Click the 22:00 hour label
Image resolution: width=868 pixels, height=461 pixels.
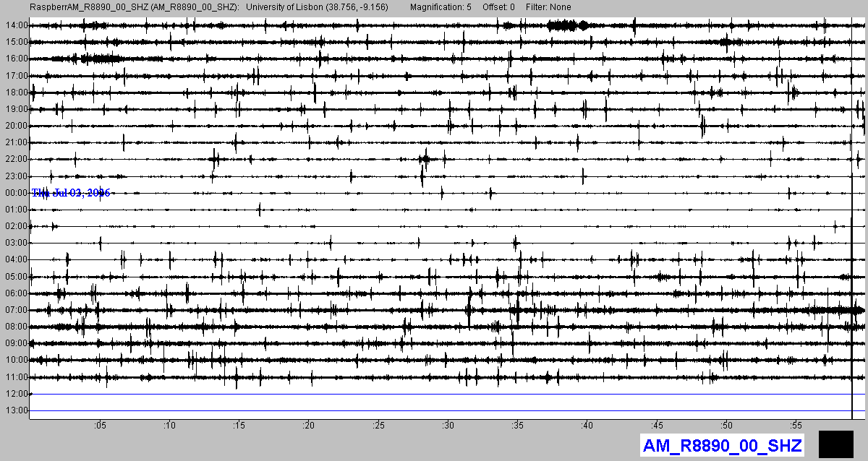click(16, 159)
